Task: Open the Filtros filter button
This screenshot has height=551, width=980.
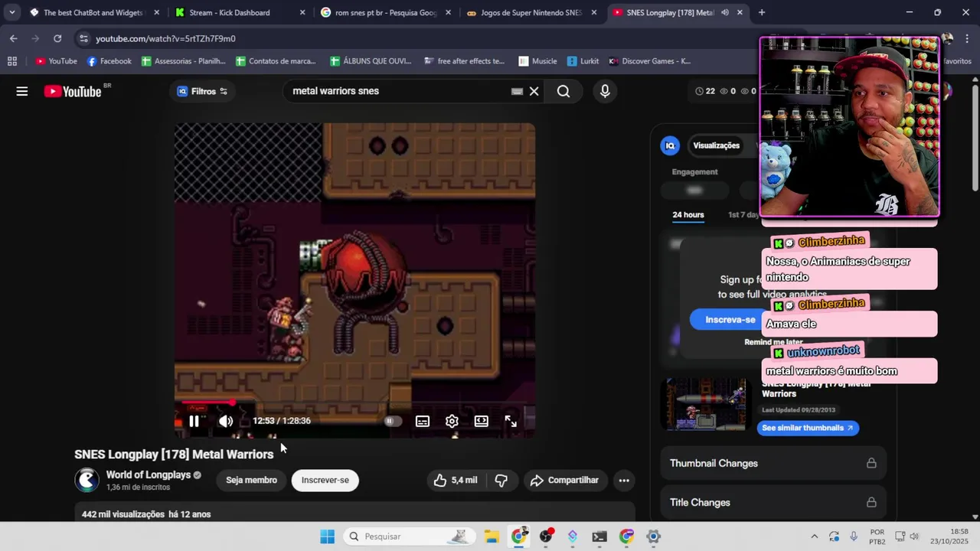Action: coord(202,91)
